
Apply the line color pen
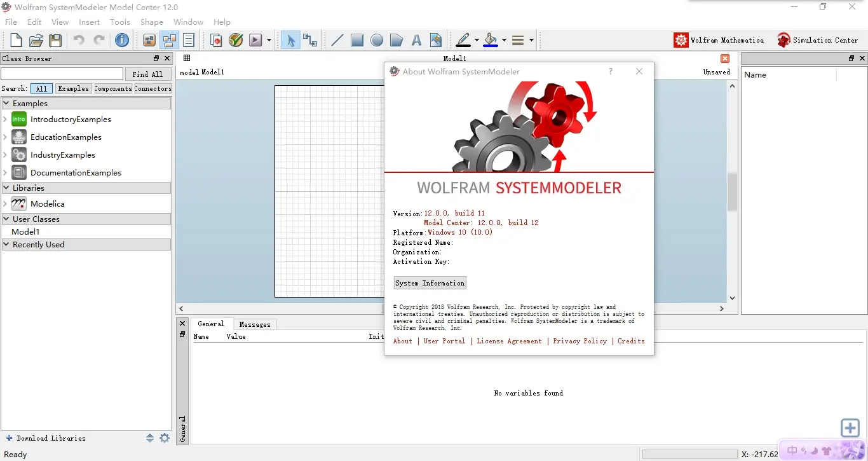coord(464,41)
